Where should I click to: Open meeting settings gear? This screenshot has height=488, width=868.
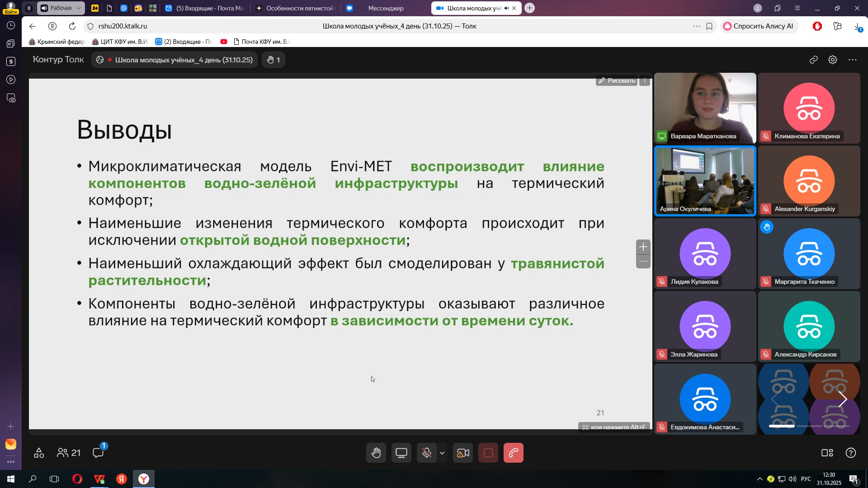coord(833,59)
